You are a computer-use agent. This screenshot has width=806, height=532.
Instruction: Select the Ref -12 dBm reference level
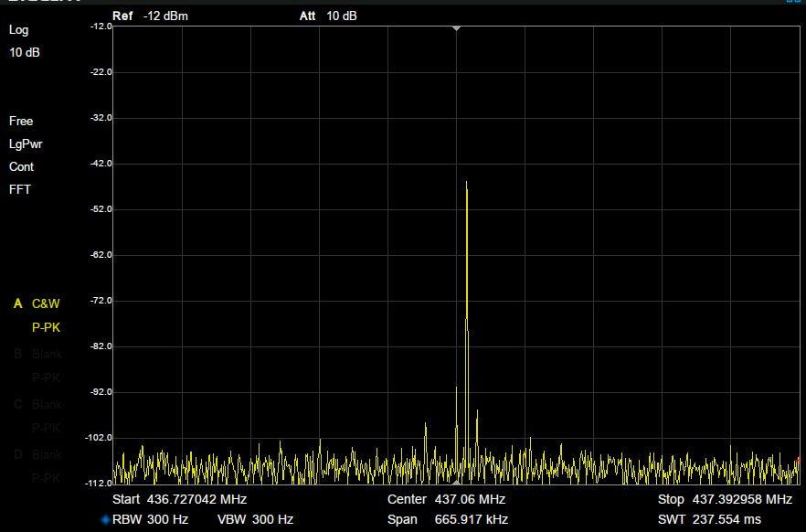(x=150, y=16)
